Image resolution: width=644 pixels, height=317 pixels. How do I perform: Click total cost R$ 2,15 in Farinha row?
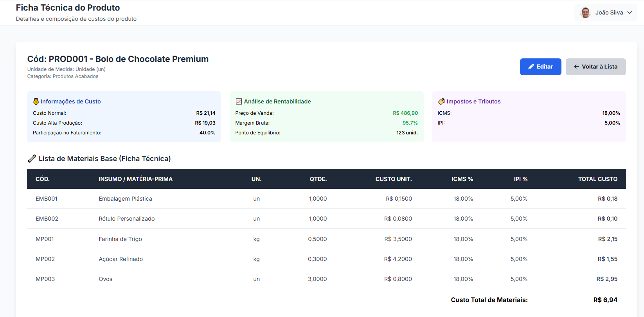point(608,239)
